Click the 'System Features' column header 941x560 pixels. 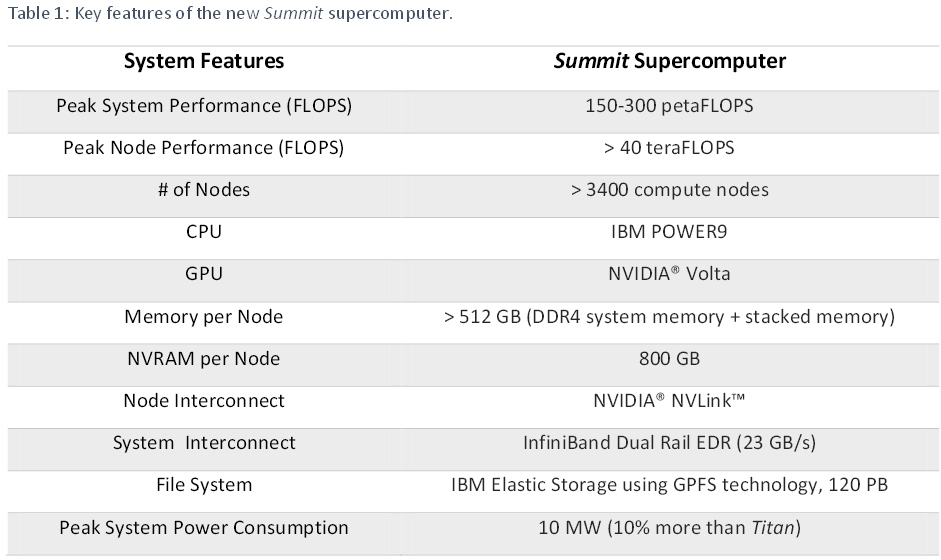point(204,61)
